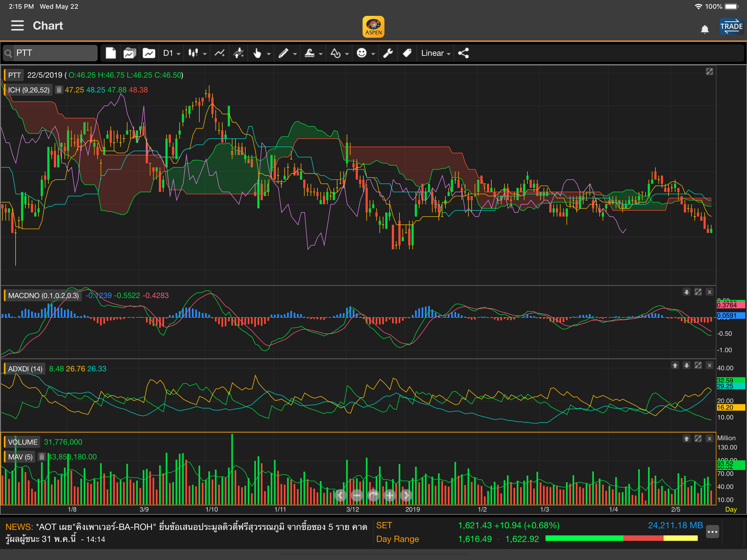The height and width of the screenshot is (560, 747).
Task: Delete the ICH indicator with trash icon
Action: point(59,90)
